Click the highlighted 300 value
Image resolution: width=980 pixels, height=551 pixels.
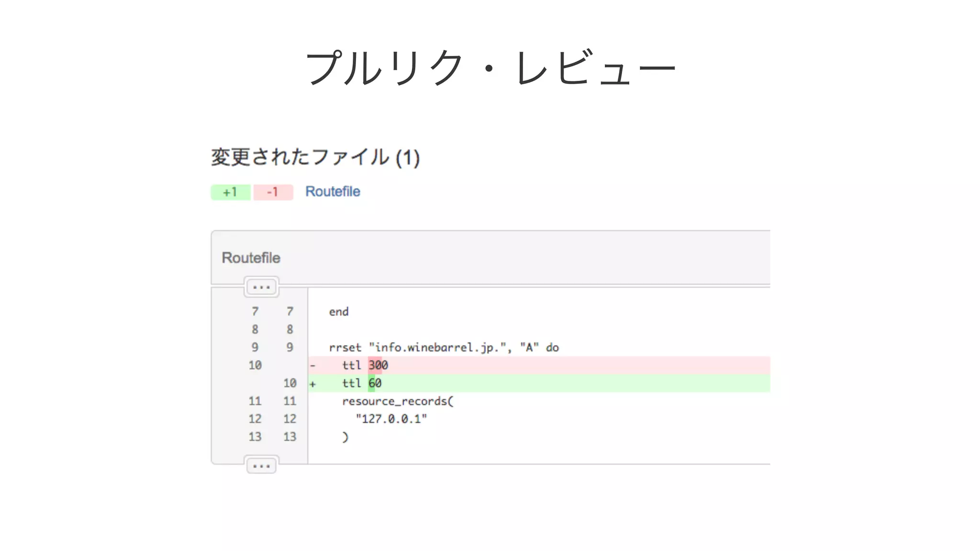pyautogui.click(x=378, y=365)
